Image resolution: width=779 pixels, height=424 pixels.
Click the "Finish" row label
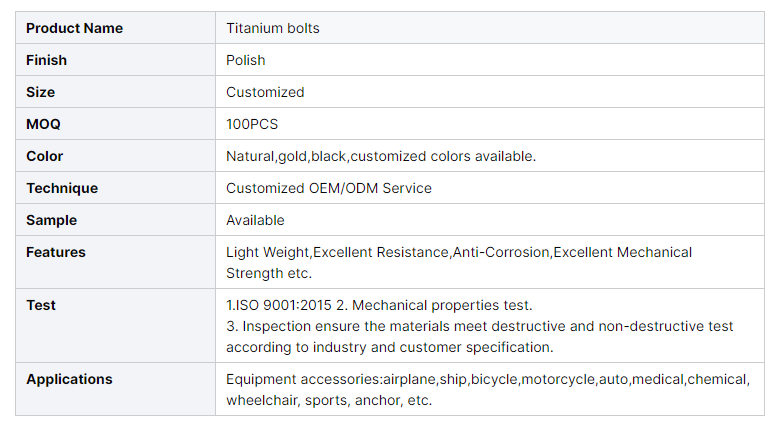pos(47,60)
